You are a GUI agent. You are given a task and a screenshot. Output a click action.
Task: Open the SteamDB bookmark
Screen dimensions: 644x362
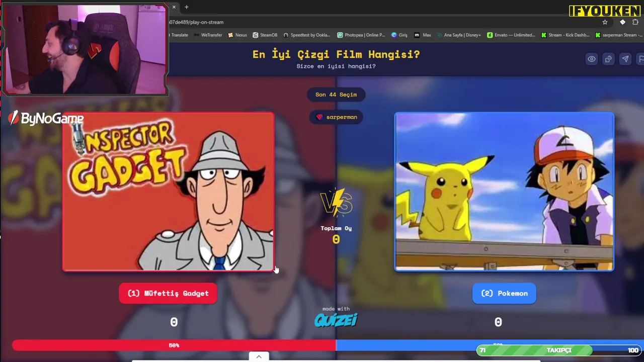(265, 35)
